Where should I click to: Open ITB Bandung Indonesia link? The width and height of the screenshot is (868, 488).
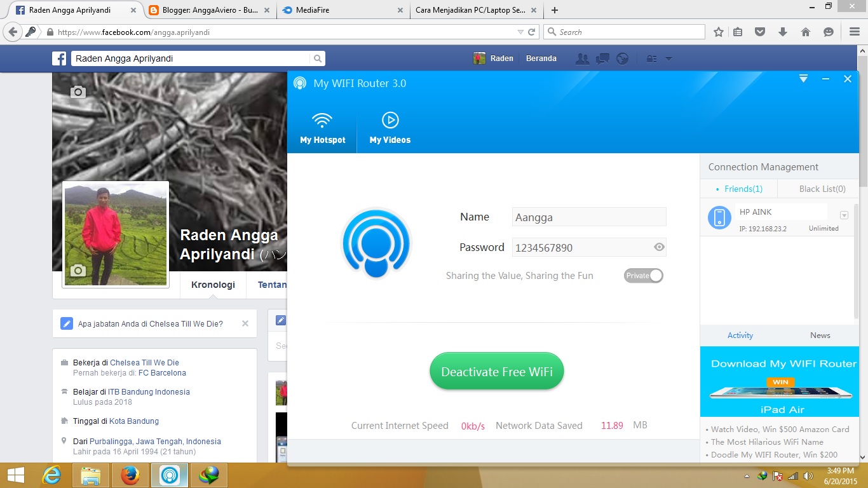[149, 391]
